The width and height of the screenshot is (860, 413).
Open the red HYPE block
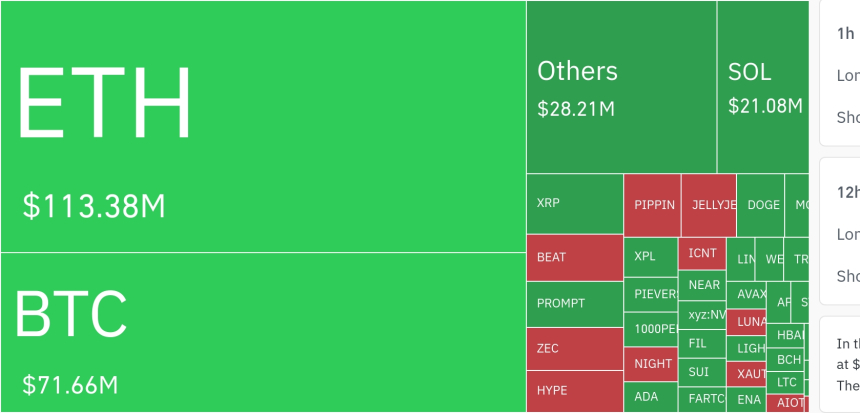574,390
